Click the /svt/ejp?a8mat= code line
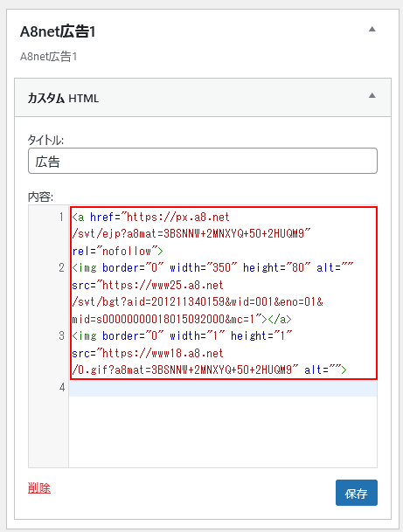Viewport: 403px width, 532px height. coord(191,234)
